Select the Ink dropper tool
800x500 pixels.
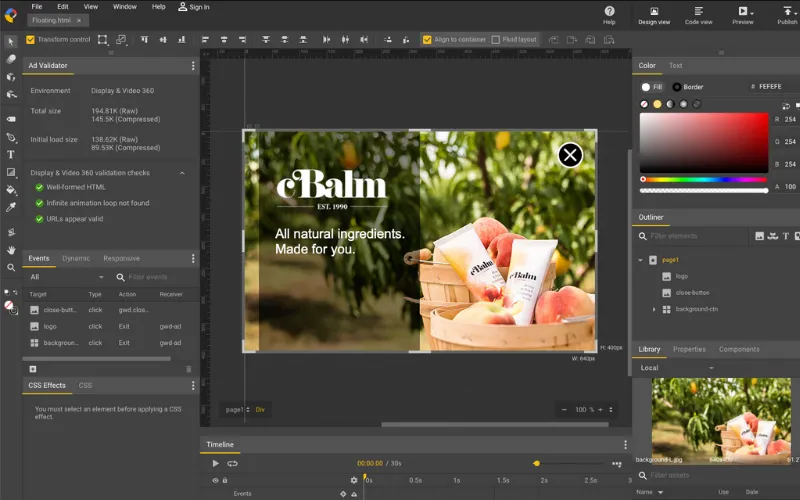point(11,207)
